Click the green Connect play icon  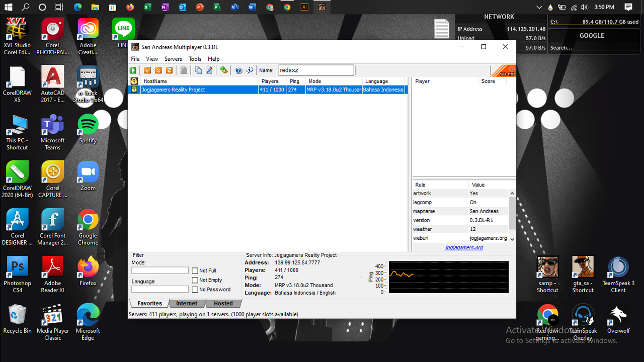click(x=133, y=70)
